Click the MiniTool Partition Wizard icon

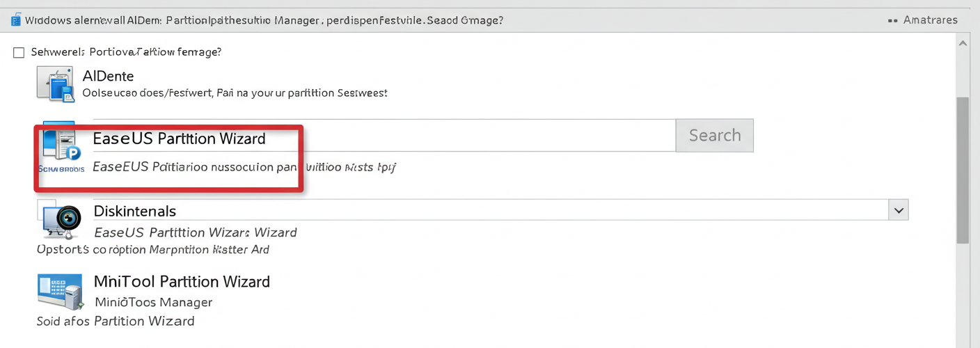tap(58, 292)
